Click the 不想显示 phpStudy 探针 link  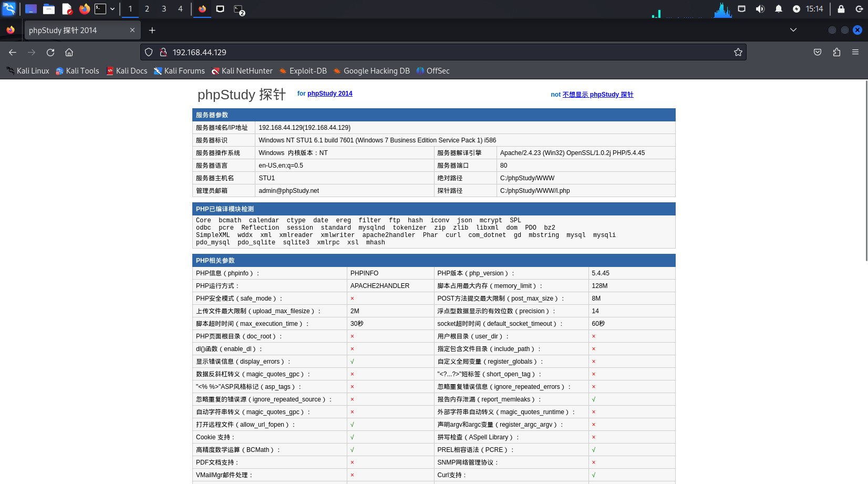click(597, 95)
